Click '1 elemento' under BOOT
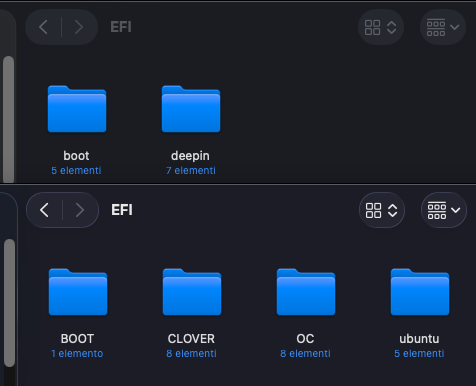 [x=77, y=353]
